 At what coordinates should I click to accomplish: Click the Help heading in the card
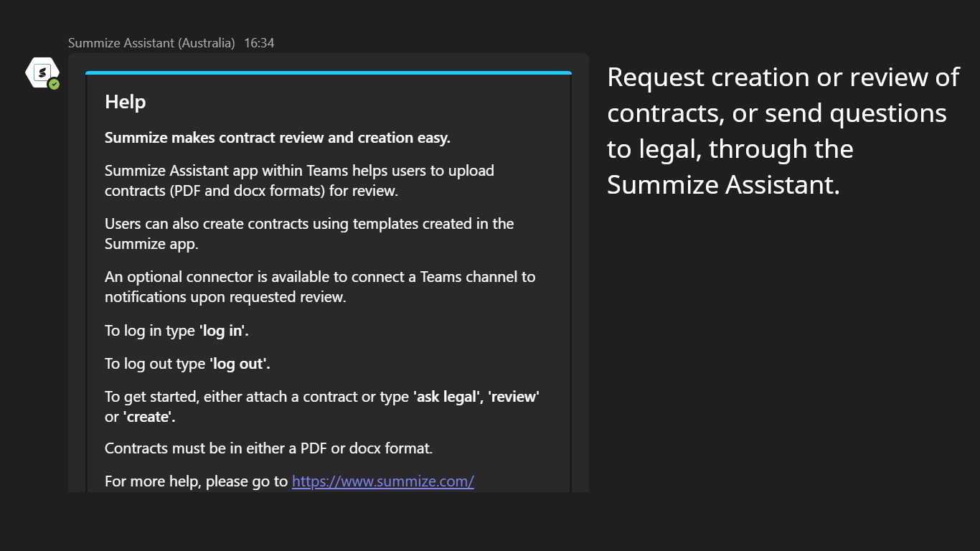126,102
